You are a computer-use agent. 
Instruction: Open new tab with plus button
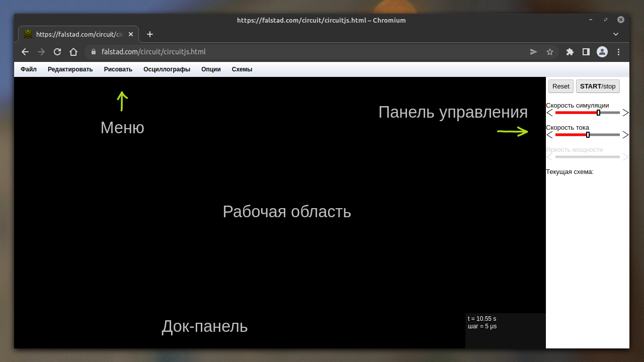[x=149, y=34]
